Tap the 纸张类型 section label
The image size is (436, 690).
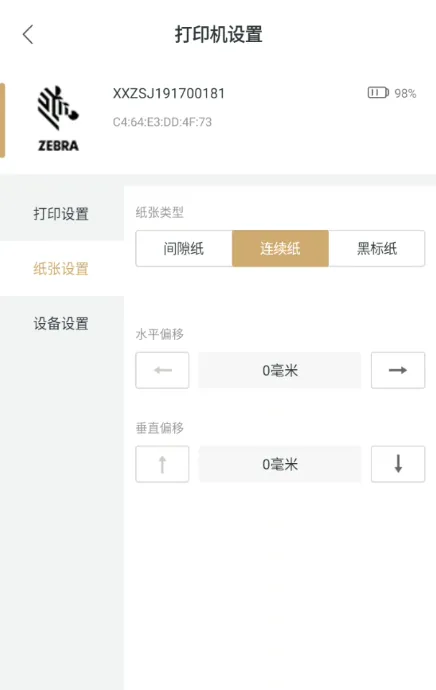(160, 213)
